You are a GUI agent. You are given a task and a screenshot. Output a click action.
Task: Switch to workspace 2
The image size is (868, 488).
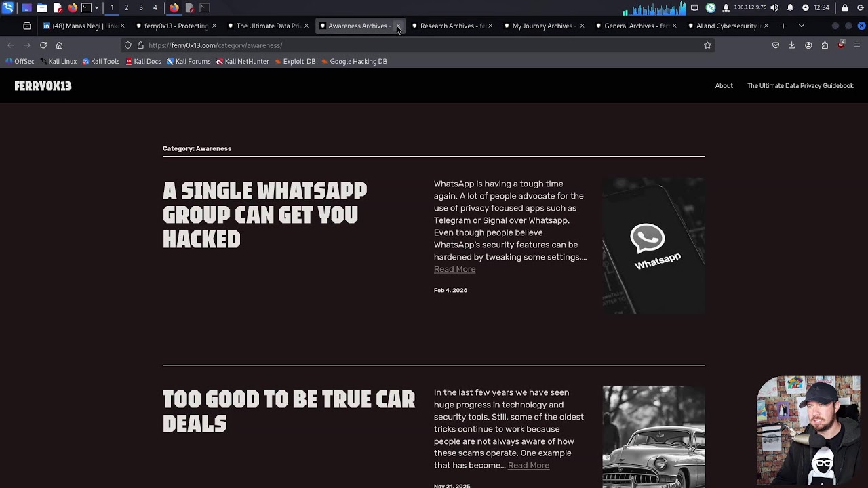tap(126, 7)
